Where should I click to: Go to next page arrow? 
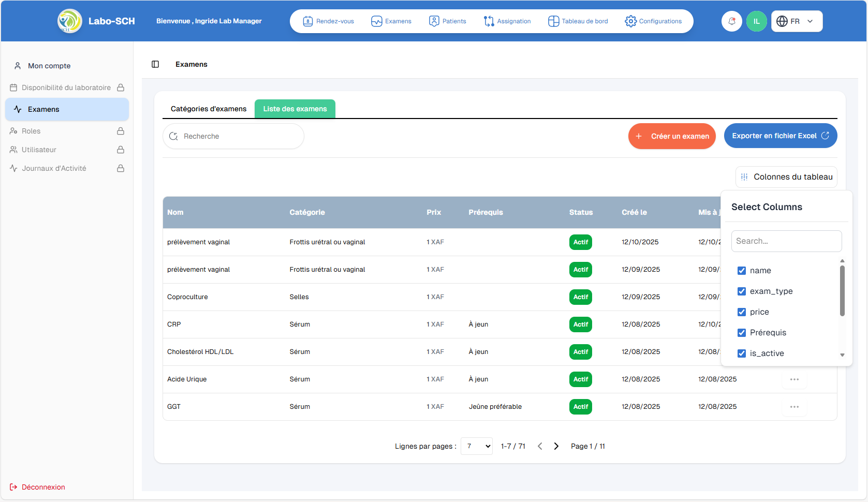556,446
